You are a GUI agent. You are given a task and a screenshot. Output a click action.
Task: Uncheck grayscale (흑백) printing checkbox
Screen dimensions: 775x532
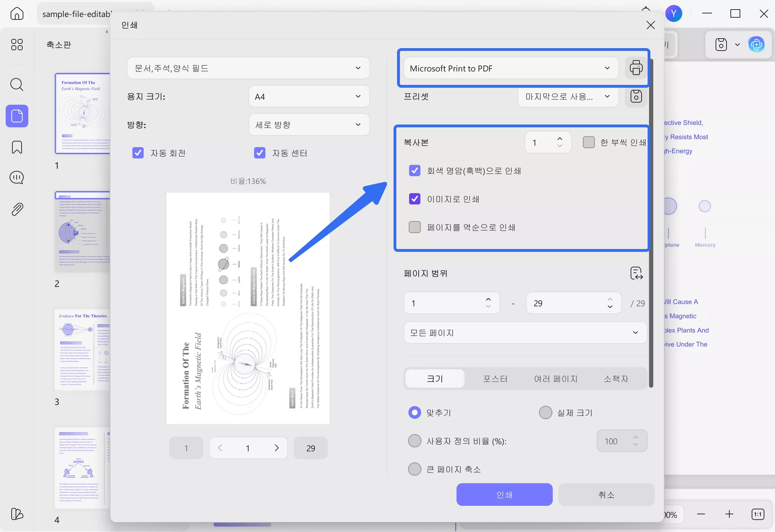coord(414,171)
